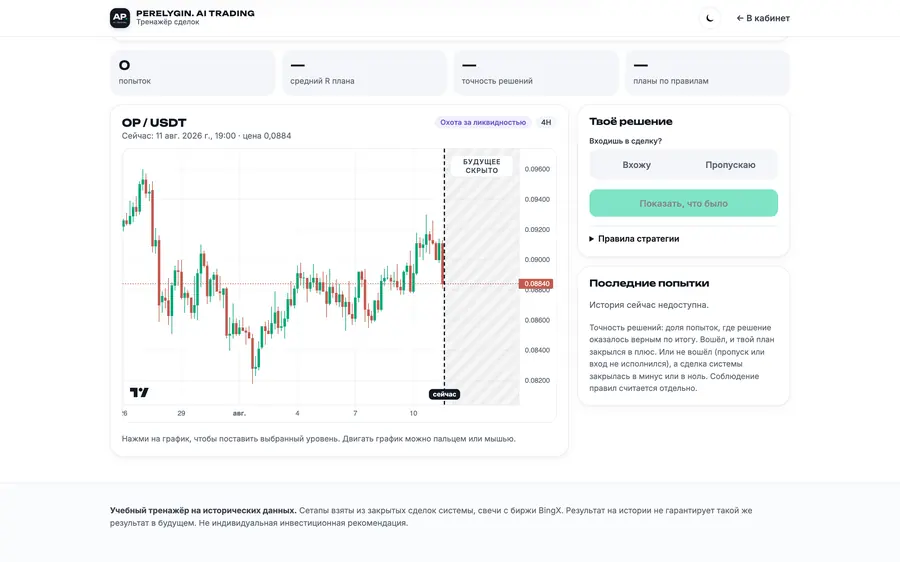Expand "Правила стратегии" disclosure triangle

coord(592,239)
